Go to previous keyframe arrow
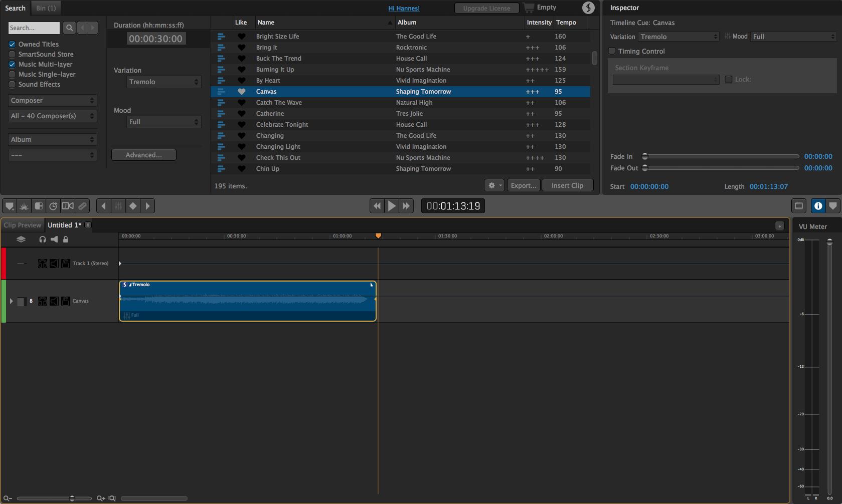Screen dimensions: 842x504 [103, 206]
